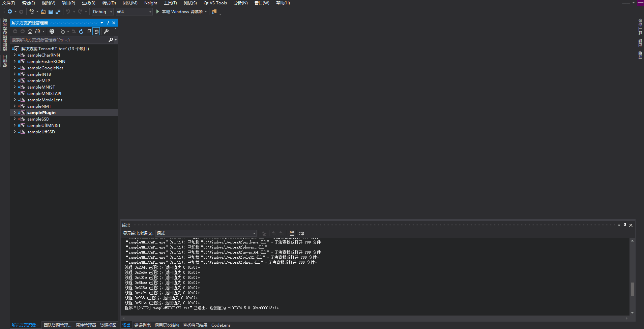This screenshot has width=644, height=329.
Task: Switch to the 错误列表 tab
Action: 143,325
